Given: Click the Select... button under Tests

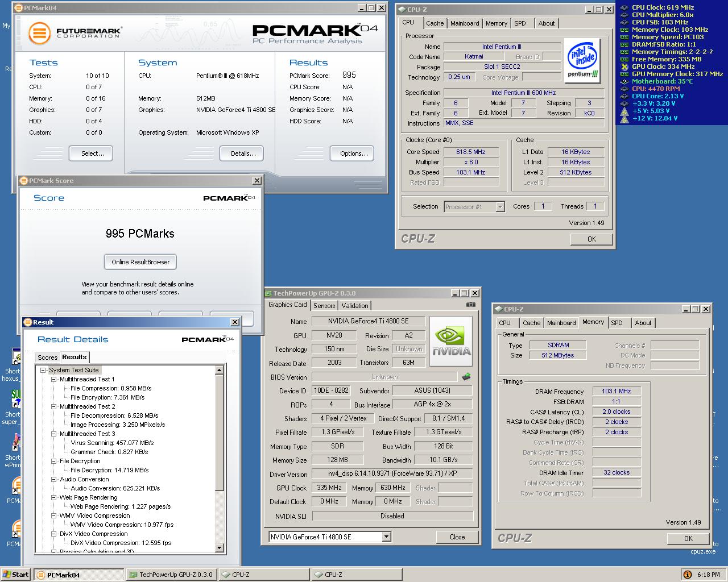Looking at the screenshot, I should click(91, 153).
